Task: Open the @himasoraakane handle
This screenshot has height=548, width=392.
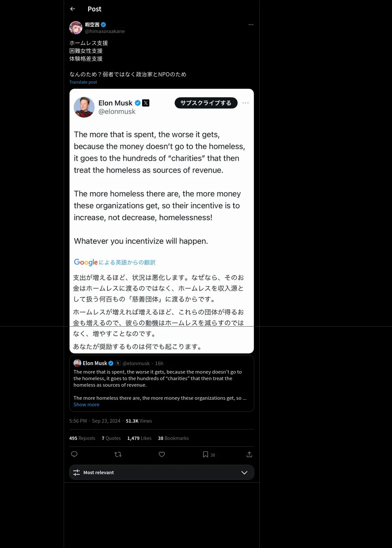Action: pos(105,31)
